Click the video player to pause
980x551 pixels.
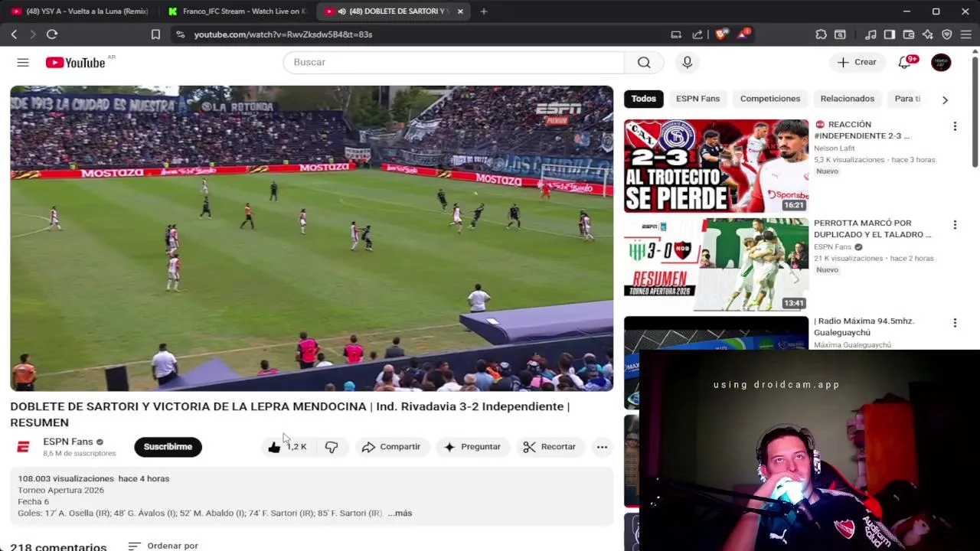312,238
